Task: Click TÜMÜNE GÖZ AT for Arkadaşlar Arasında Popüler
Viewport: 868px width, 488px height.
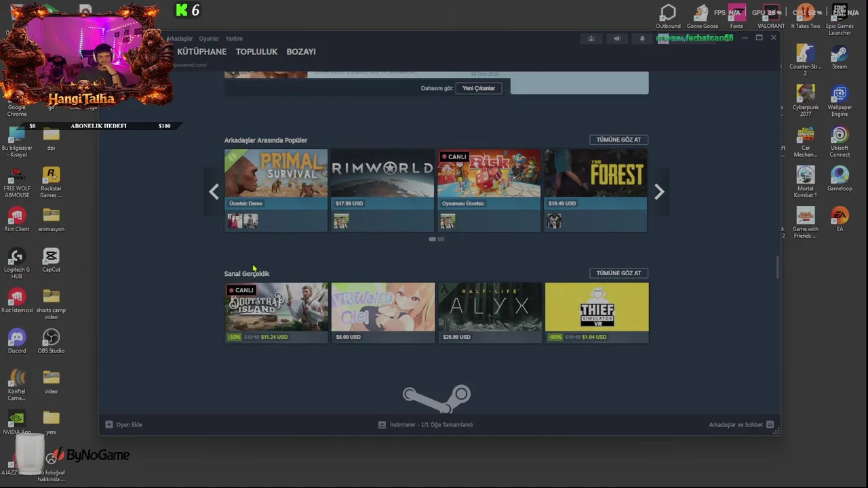Action: point(618,140)
